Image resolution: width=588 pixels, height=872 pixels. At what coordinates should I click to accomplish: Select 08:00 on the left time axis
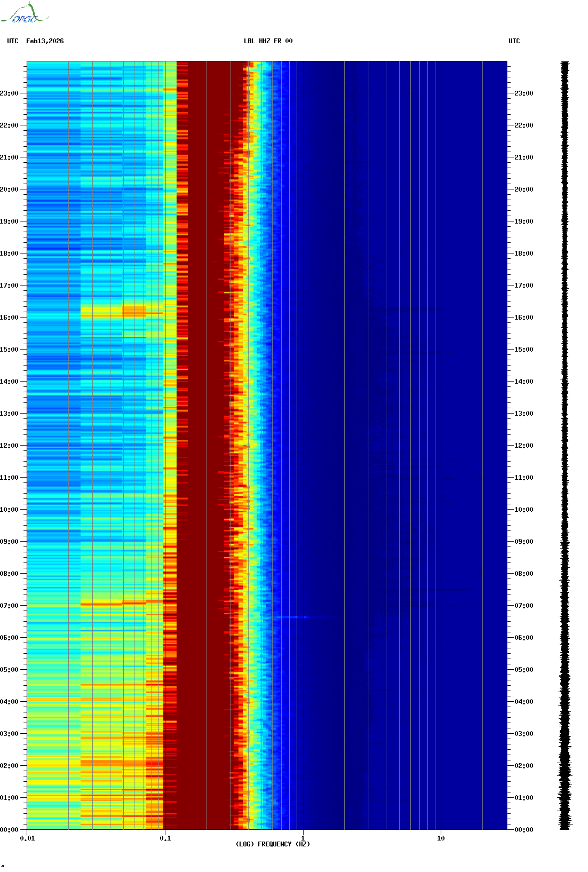click(x=9, y=574)
